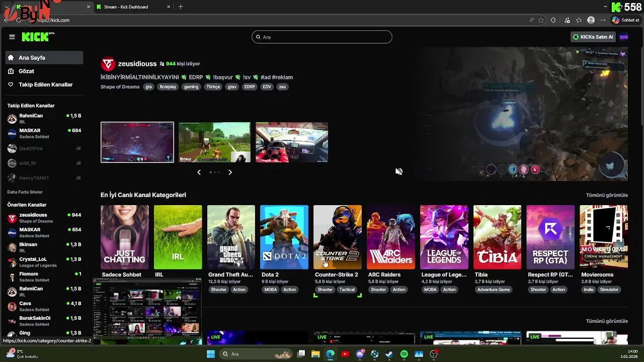Open a new browser tab

coord(181,7)
